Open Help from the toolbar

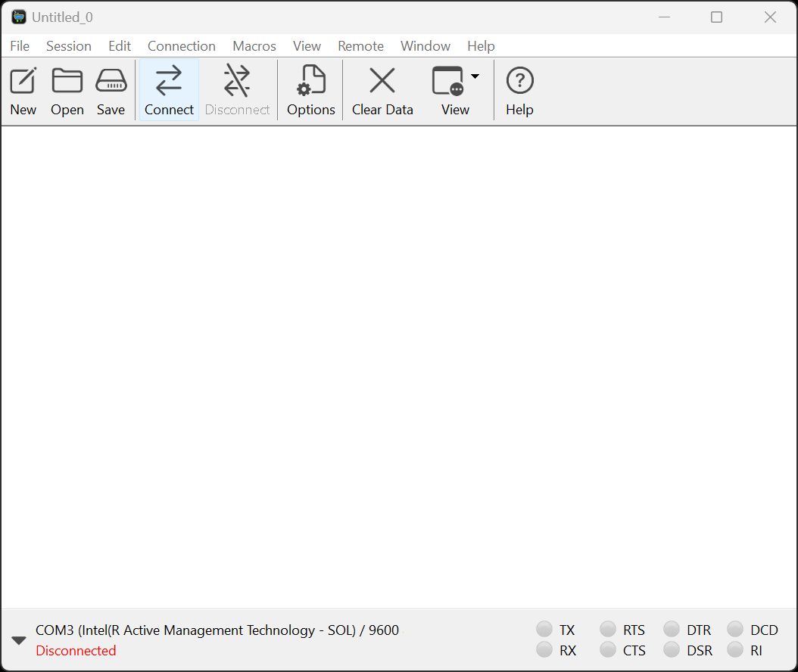click(x=519, y=90)
